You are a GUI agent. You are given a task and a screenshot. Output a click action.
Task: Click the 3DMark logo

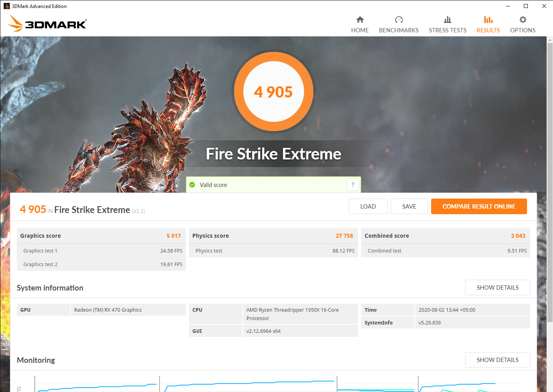coord(47,24)
